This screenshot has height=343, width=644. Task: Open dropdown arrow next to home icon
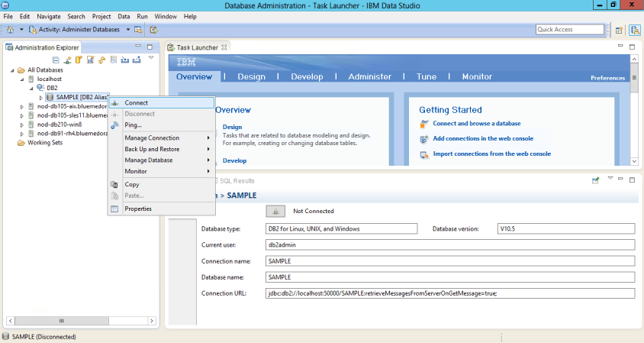pos(21,30)
